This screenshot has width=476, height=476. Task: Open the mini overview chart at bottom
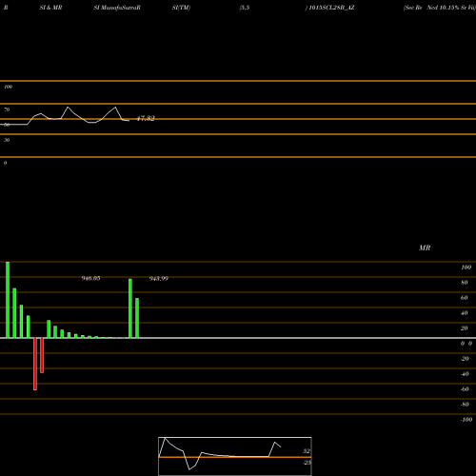tap(235, 456)
